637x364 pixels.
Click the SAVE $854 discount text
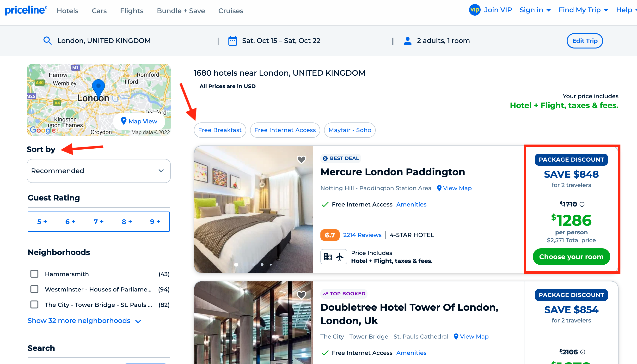pos(571,310)
